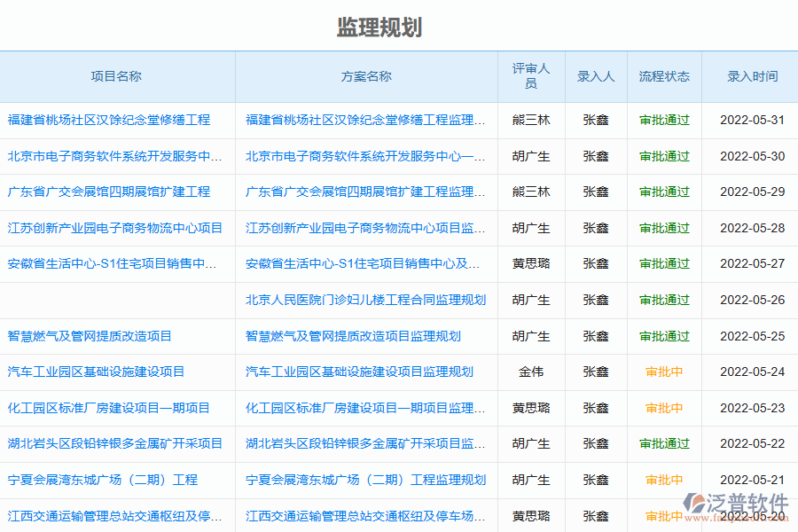This screenshot has width=798, height=532.
Task: Click the 流程状态 column header
Action: tap(664, 76)
